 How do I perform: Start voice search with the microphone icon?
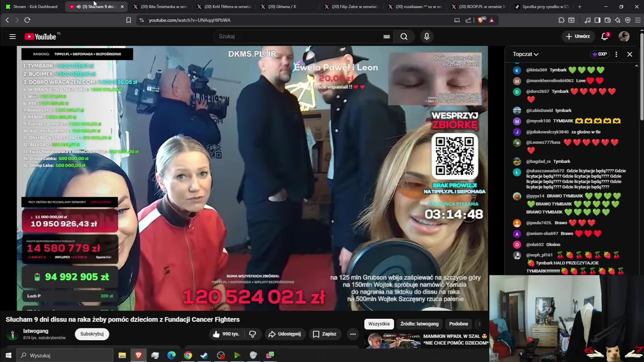(427, 36)
